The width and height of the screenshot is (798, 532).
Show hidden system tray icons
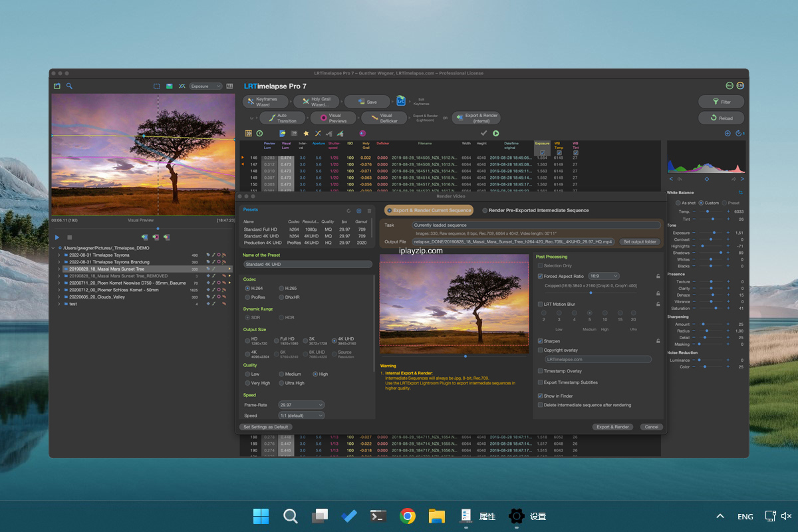click(720, 516)
